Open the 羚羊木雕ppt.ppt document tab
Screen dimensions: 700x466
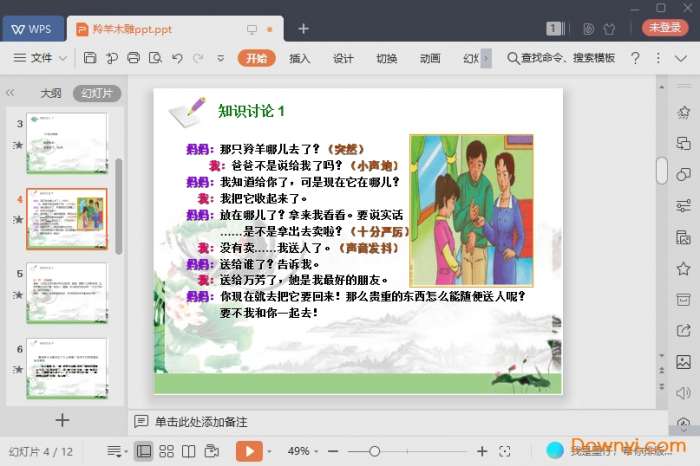[175, 29]
